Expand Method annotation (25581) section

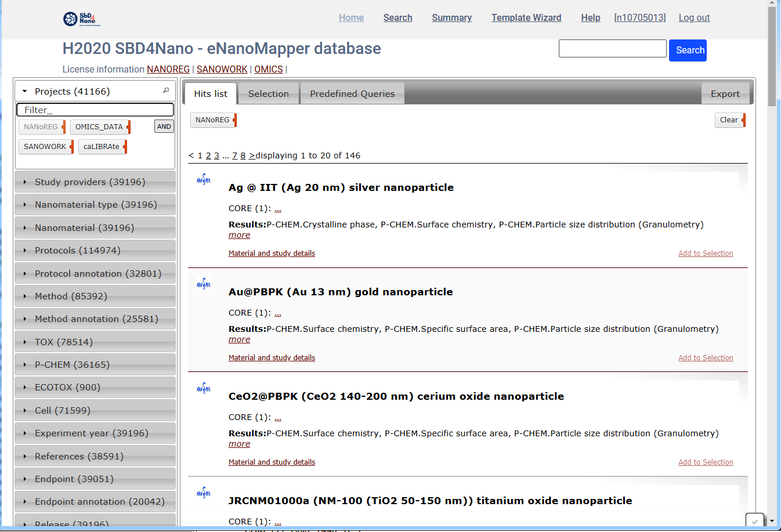click(95, 319)
